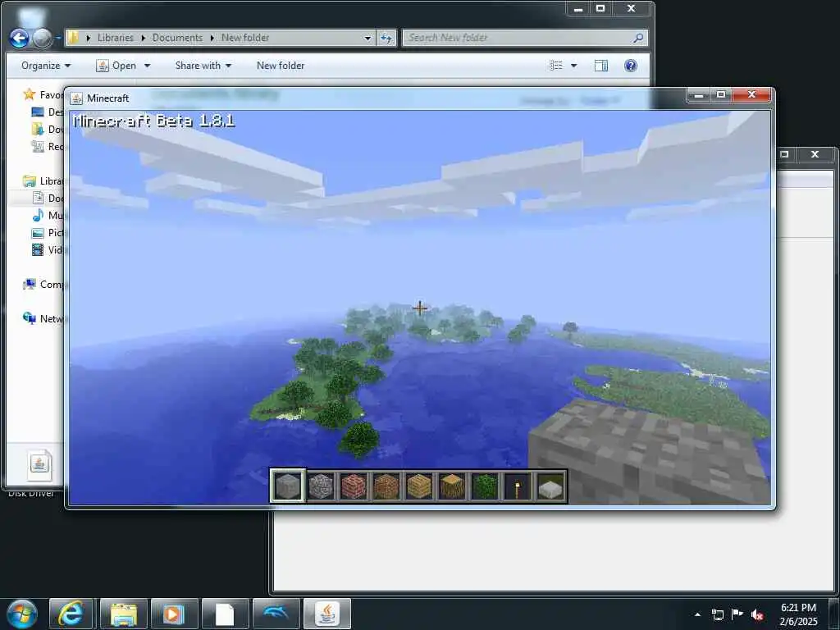Viewport: 840px width, 630px height.
Task: Open the address bar history dropdown arrow
Action: tap(367, 38)
